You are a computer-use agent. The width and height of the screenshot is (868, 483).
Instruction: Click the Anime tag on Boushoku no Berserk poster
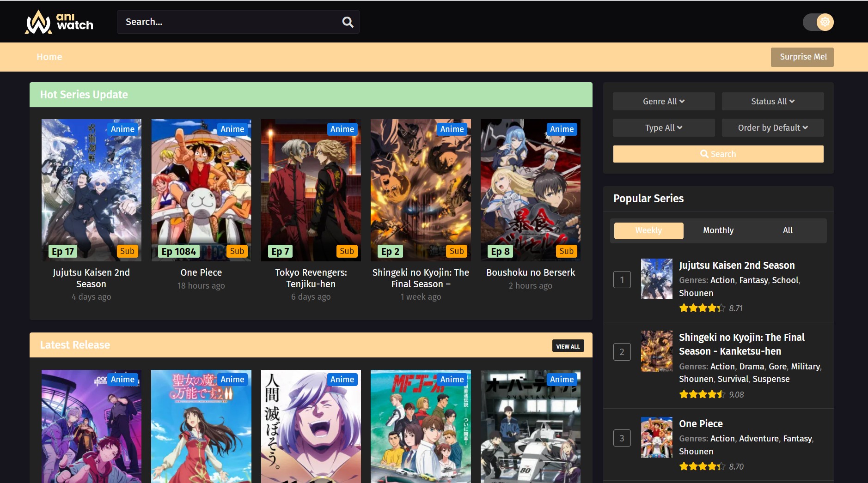pos(562,129)
